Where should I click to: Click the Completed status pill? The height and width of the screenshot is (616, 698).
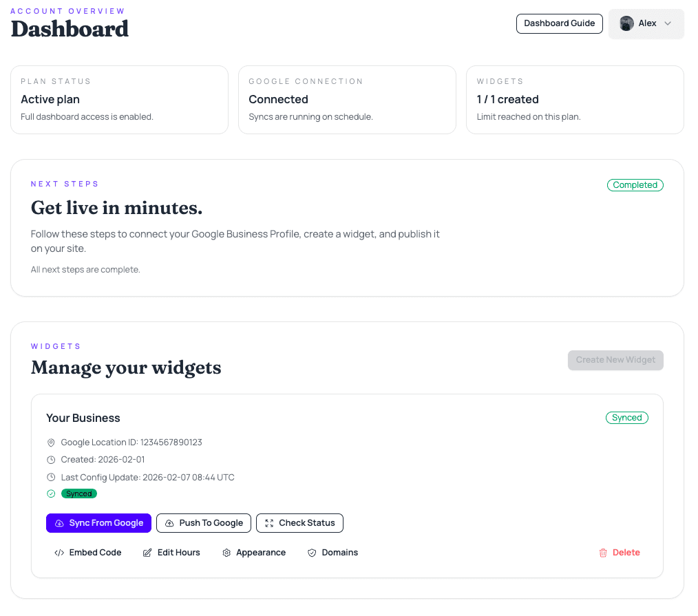click(635, 184)
